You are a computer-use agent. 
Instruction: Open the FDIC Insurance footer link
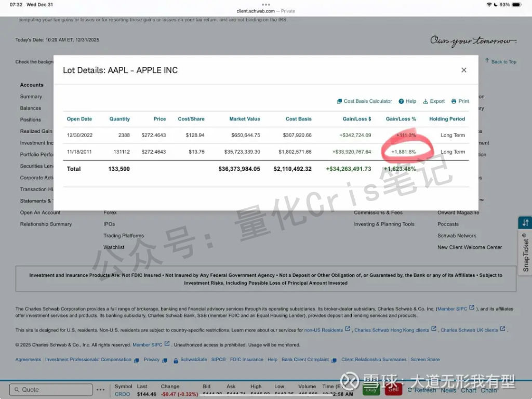247,360
